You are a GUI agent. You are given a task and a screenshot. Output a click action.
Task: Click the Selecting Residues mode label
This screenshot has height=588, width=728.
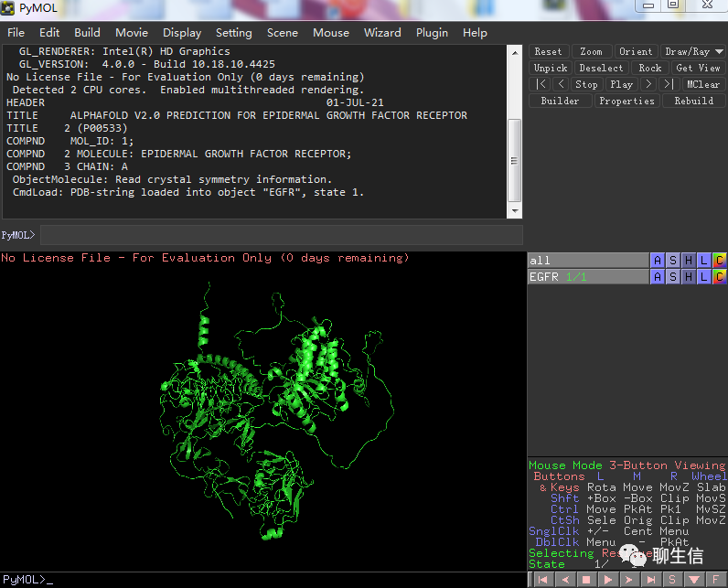point(592,553)
